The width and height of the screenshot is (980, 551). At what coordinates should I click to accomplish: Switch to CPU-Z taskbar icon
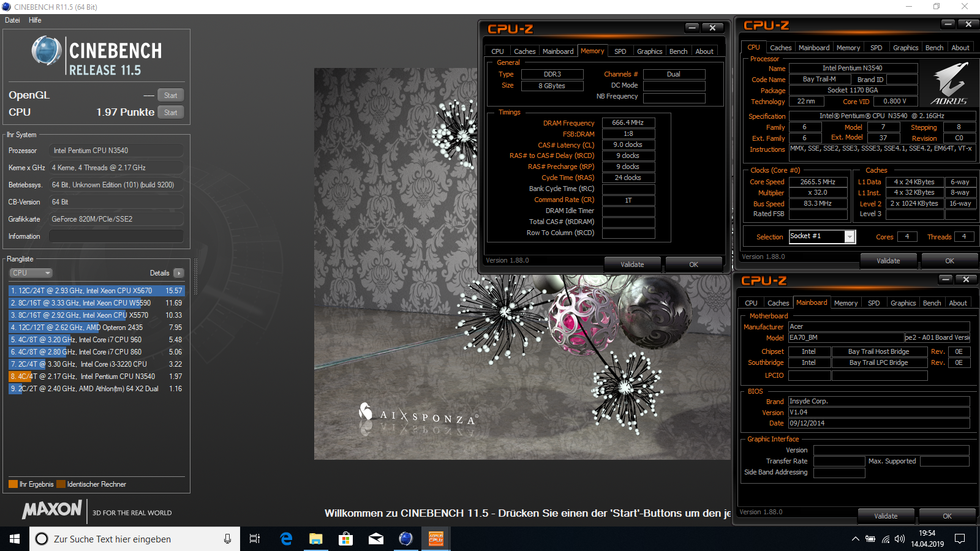point(435,539)
